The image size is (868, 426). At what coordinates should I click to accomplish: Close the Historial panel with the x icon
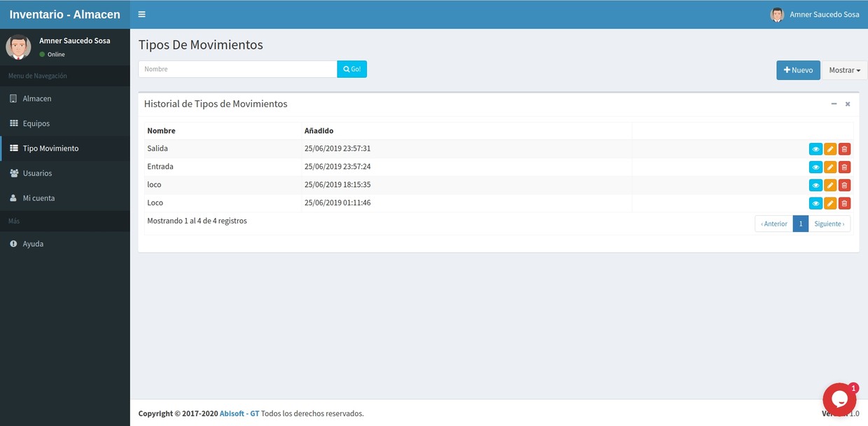pos(848,104)
